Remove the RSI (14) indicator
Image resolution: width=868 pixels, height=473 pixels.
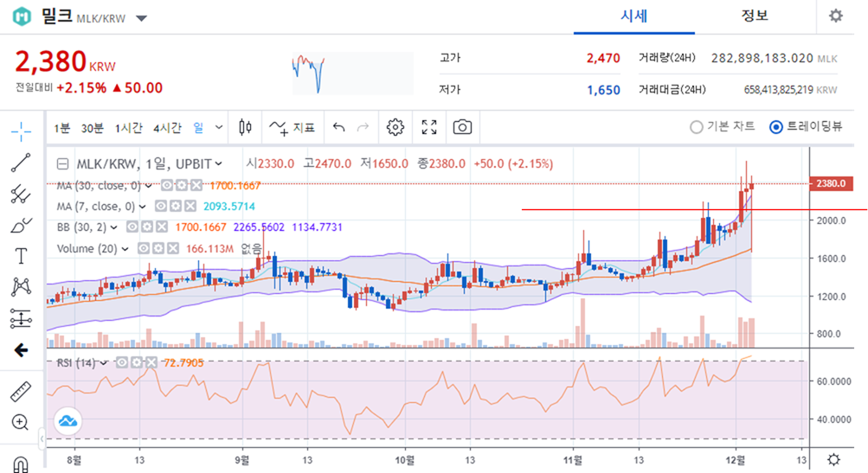[151, 362]
